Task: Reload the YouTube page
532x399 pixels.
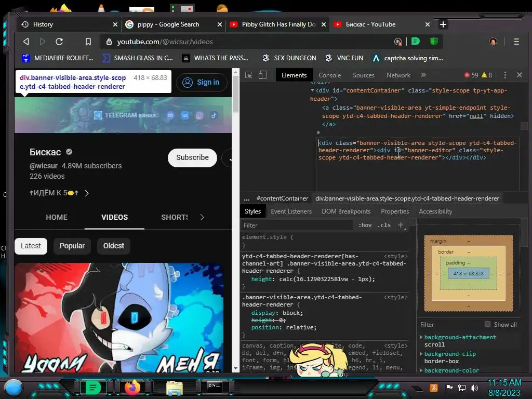Action: pyautogui.click(x=59, y=42)
